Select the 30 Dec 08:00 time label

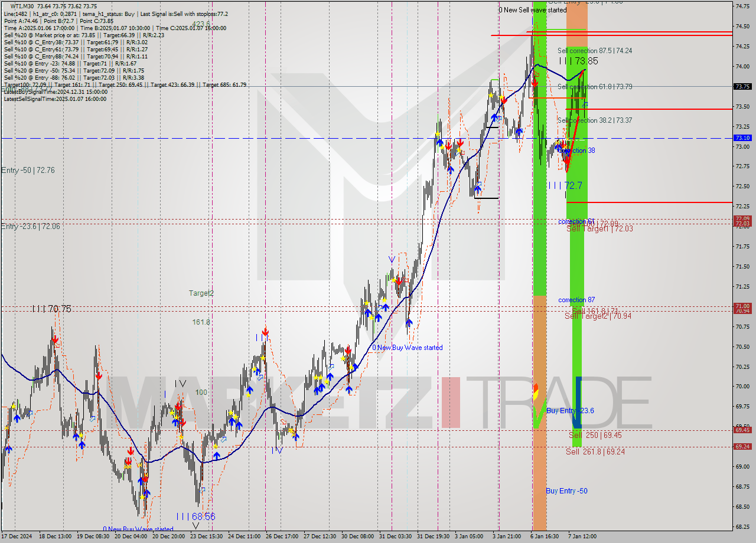358,537
